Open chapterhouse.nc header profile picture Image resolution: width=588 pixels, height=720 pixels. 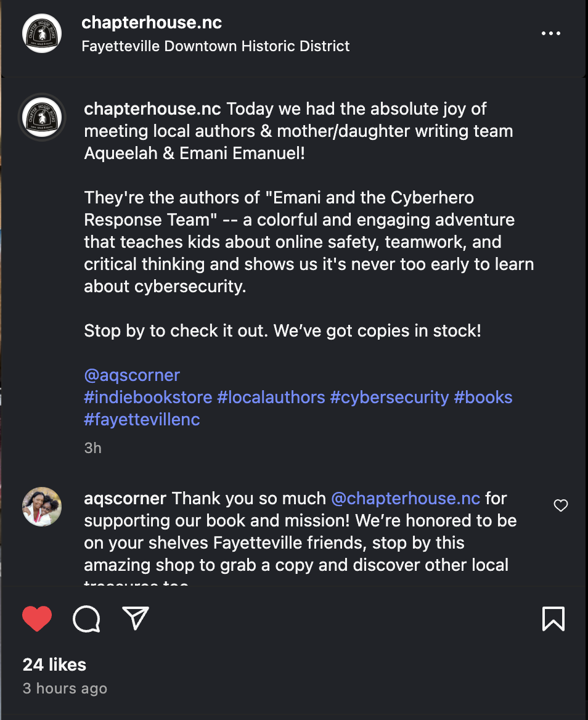point(42,33)
